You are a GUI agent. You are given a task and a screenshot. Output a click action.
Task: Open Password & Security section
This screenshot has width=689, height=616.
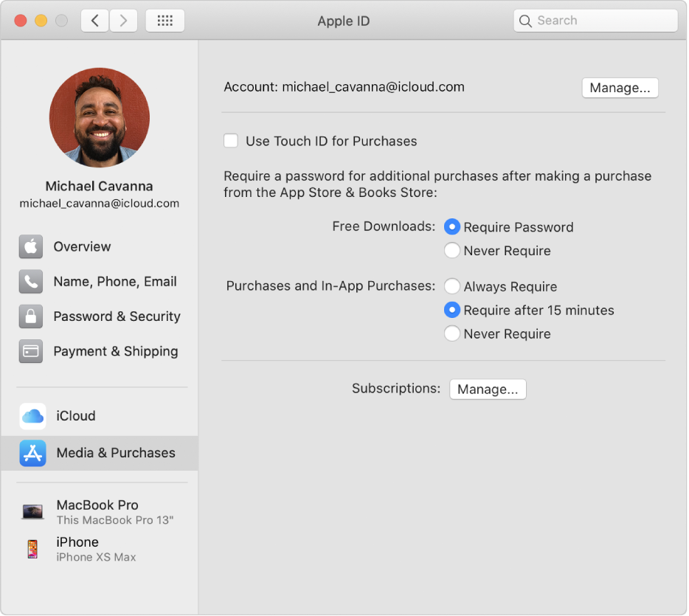point(100,316)
